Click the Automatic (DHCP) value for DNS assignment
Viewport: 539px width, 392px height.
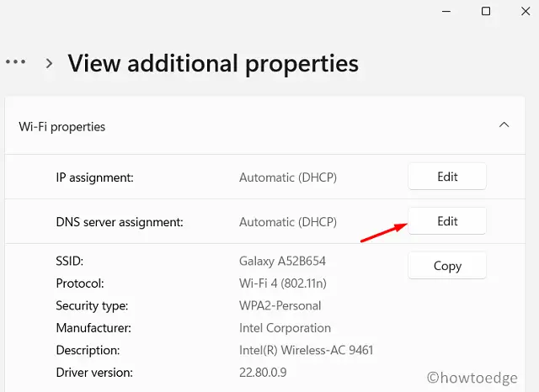click(288, 222)
